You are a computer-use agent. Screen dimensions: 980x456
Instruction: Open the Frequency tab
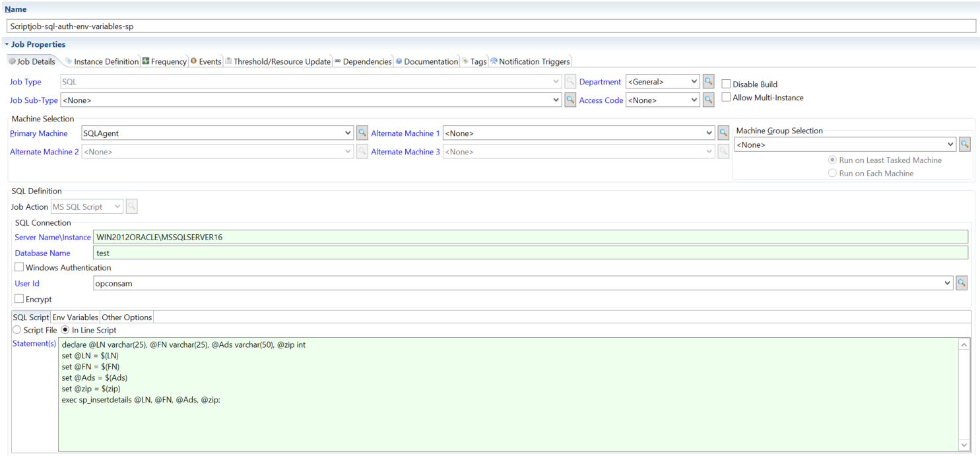click(164, 61)
